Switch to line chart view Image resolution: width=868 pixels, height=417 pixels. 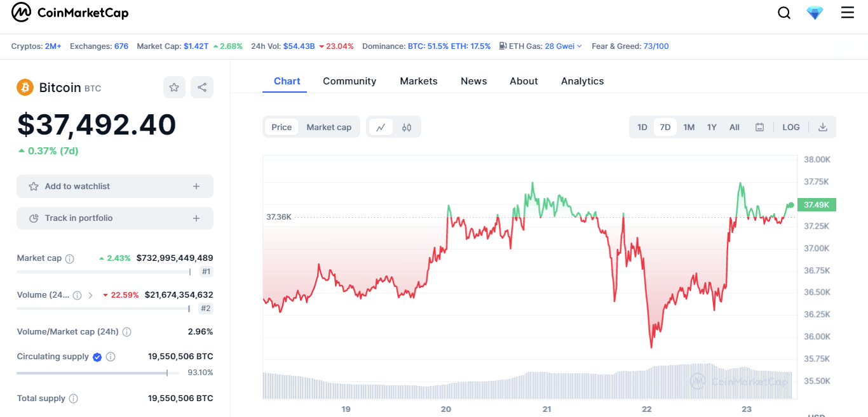(x=381, y=127)
